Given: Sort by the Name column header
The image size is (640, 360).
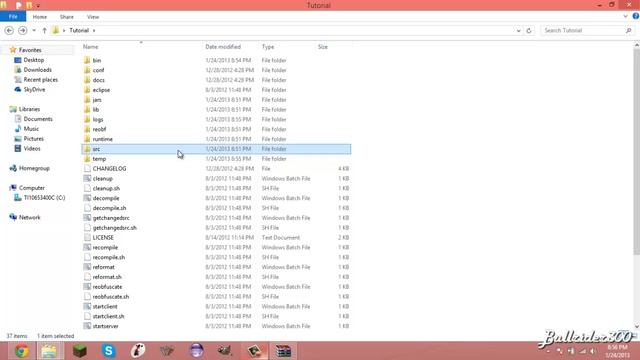Looking at the screenshot, I should coord(90,47).
